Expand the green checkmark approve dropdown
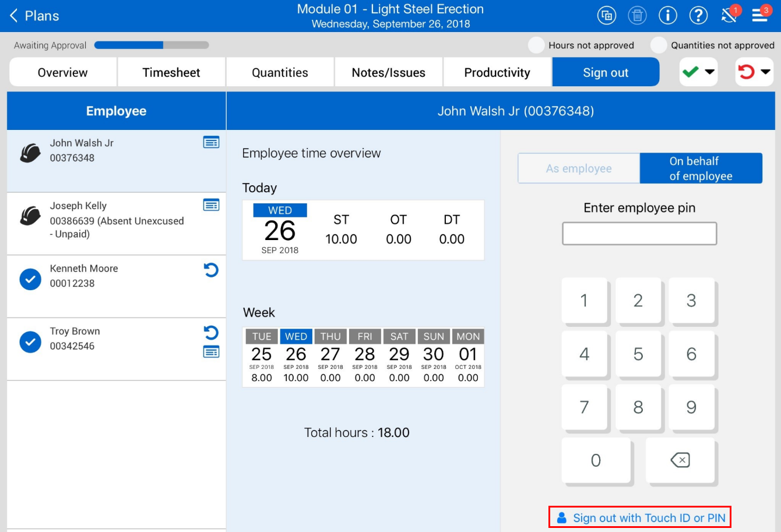Image resolution: width=781 pixels, height=532 pixels. [x=698, y=72]
